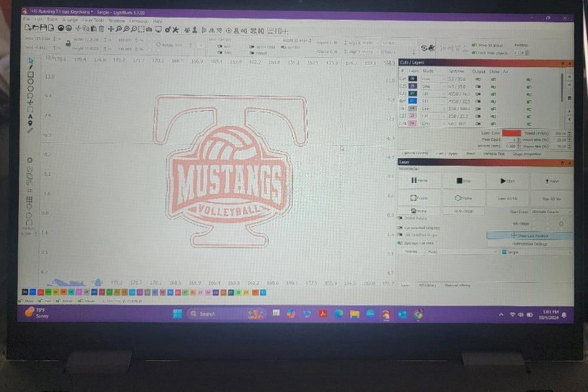The width and height of the screenshot is (588, 392).
Task: Move layer up with panel up arrow
Action: point(569,77)
